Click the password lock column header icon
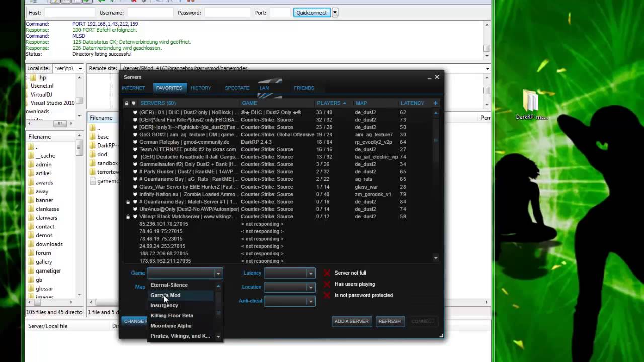The width and height of the screenshot is (644, 362). (127, 103)
